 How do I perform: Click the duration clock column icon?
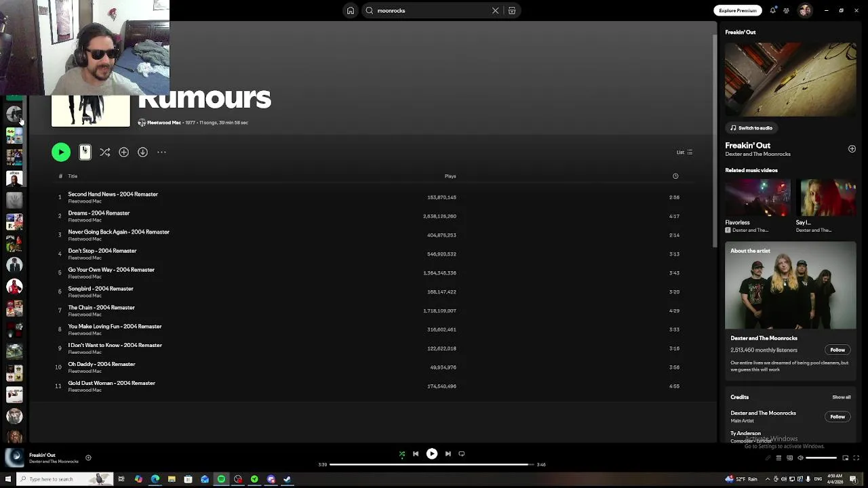pyautogui.click(x=675, y=176)
